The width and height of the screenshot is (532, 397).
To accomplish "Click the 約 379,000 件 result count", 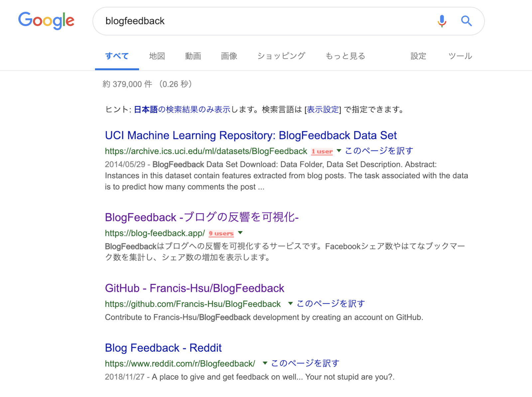I will pos(127,84).
